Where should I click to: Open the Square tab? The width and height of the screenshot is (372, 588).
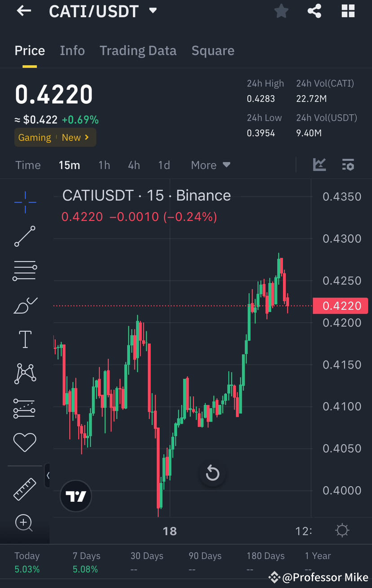(213, 50)
